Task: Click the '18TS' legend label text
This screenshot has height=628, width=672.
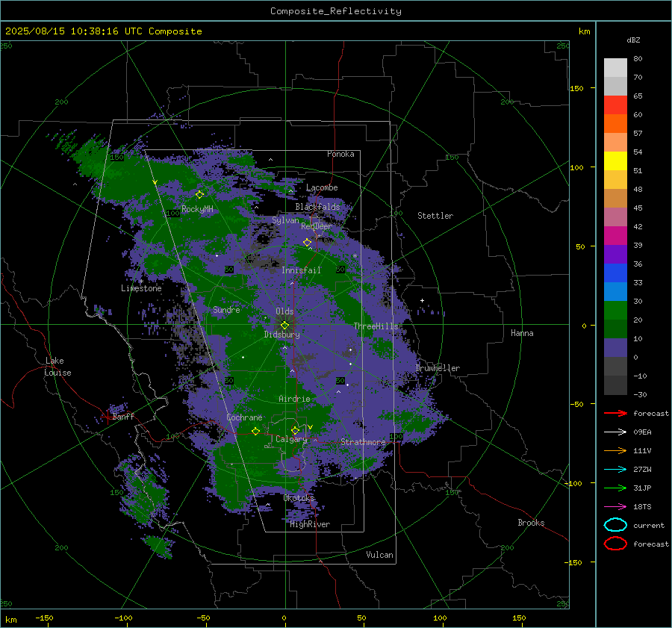Action: point(642,507)
